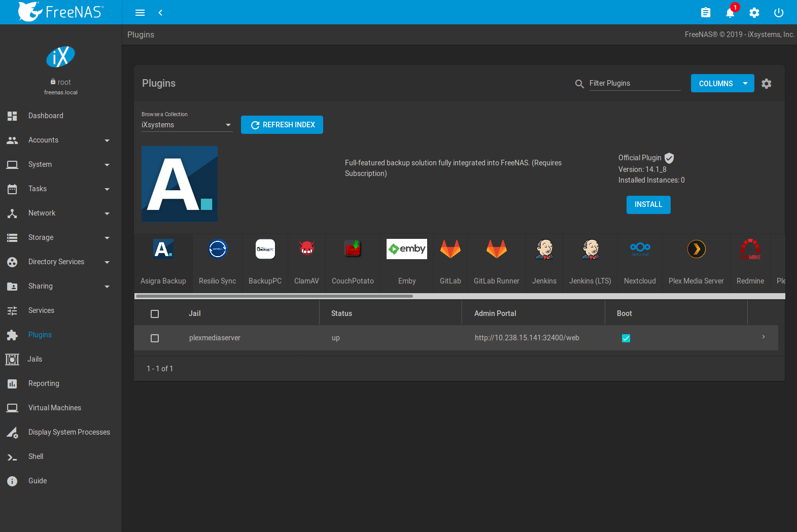Click the plexmediaserver jail name
The image size is (797, 532).
(x=215, y=338)
